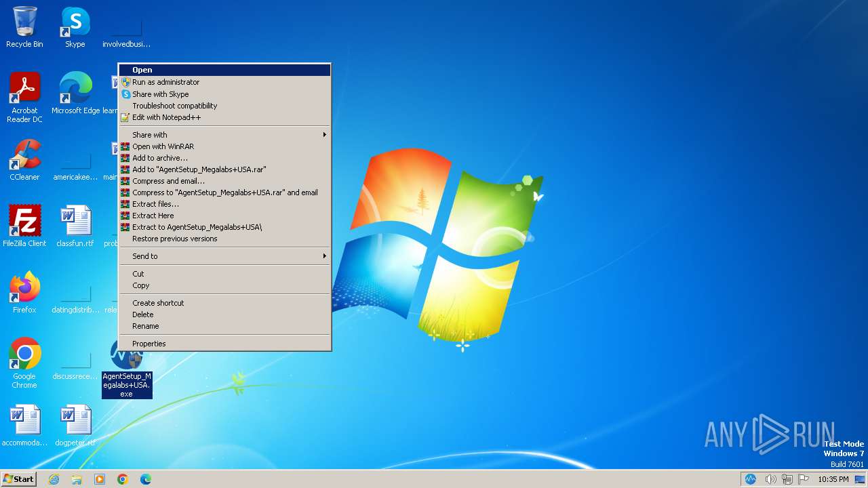Choose Restore previous versions
The height and width of the screenshot is (488, 868).
click(224, 239)
